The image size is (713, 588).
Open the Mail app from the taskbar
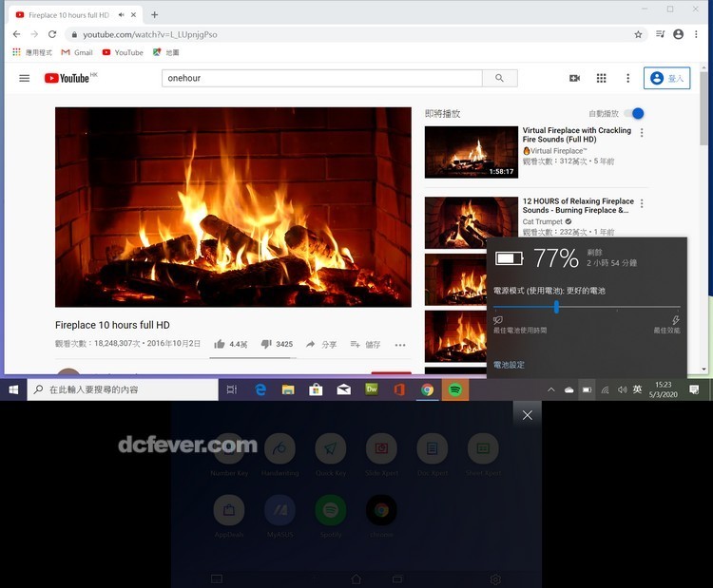pyautogui.click(x=343, y=389)
